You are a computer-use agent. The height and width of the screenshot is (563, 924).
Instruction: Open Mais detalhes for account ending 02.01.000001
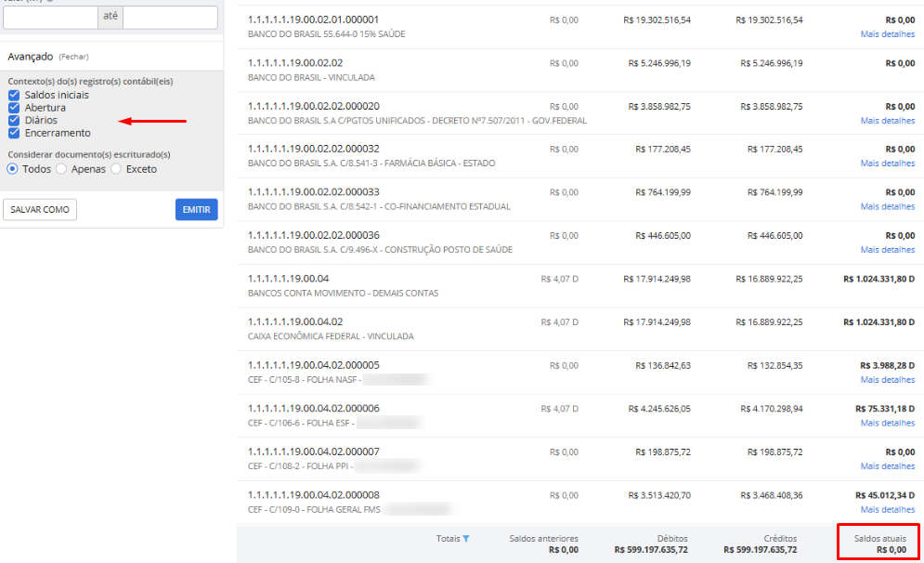click(888, 34)
